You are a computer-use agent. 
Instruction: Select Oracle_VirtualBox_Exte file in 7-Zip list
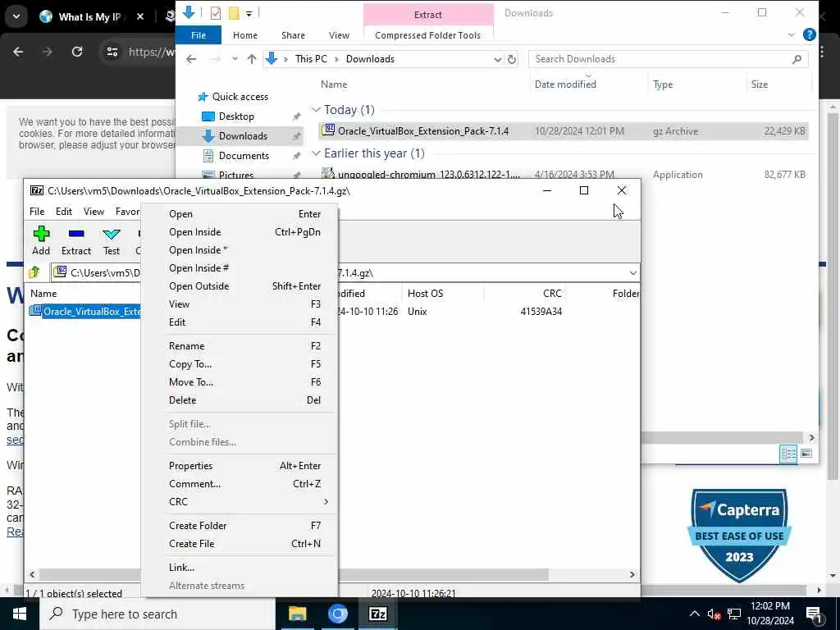85,311
